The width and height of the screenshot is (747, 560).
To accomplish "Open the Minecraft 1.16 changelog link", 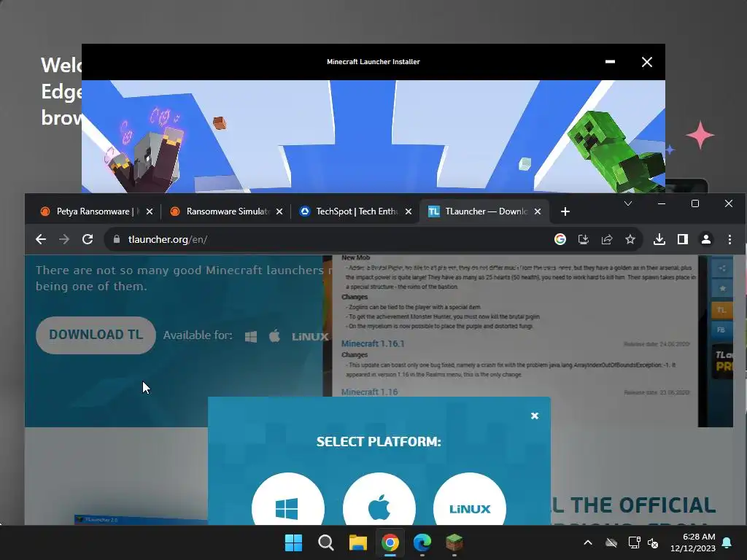I will (370, 392).
